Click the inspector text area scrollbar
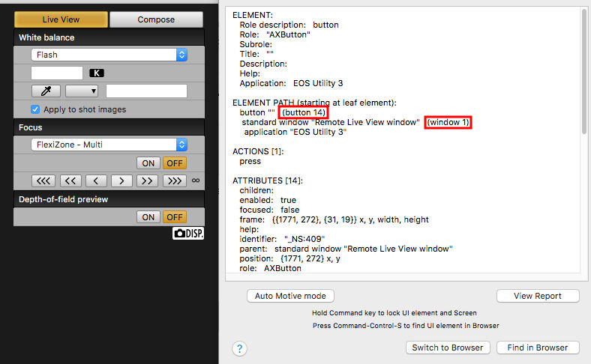The image size is (591, 364). pos(583,71)
